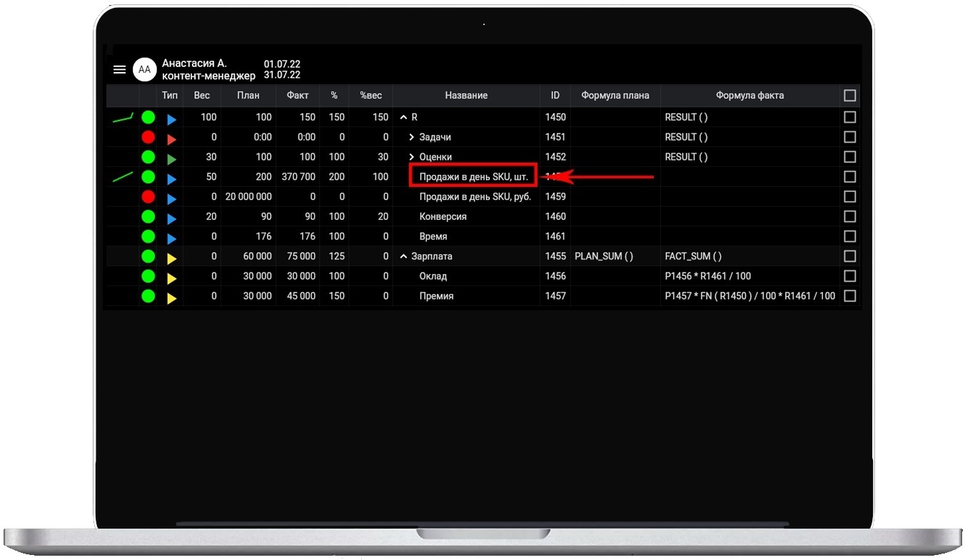Image resolution: width=965 pixels, height=560 pixels.
Task: Open the hamburger menu
Action: [x=119, y=69]
